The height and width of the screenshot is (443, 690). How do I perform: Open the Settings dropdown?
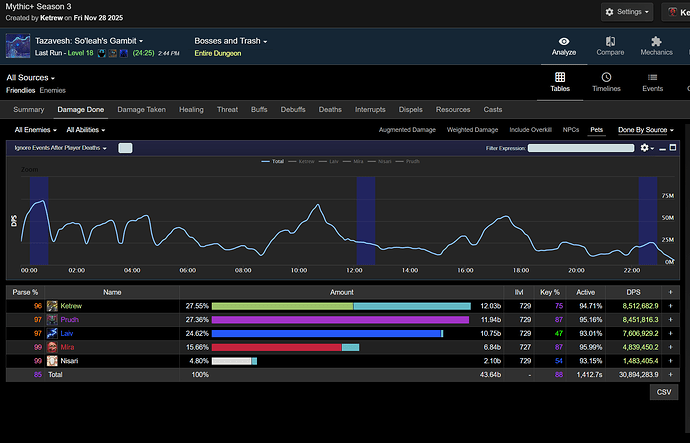[x=626, y=13]
